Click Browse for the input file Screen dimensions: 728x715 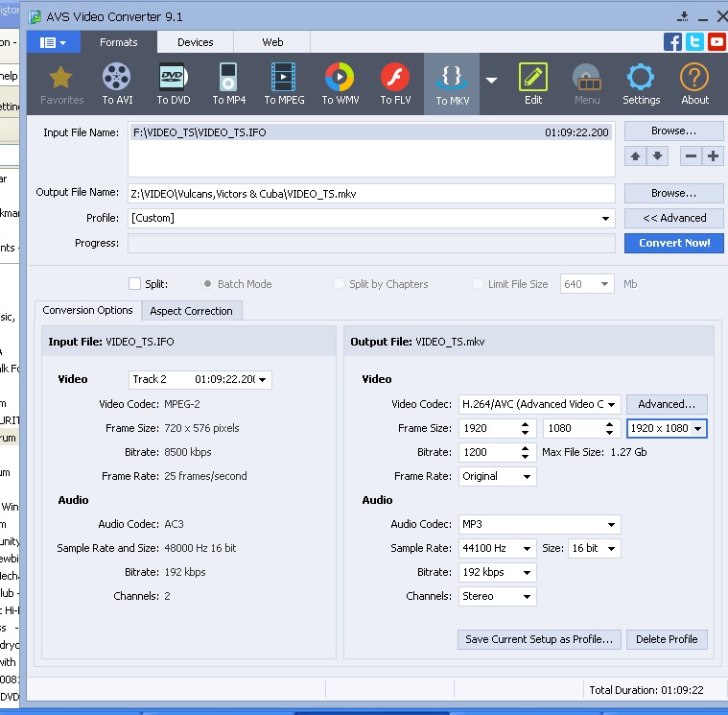(x=673, y=131)
